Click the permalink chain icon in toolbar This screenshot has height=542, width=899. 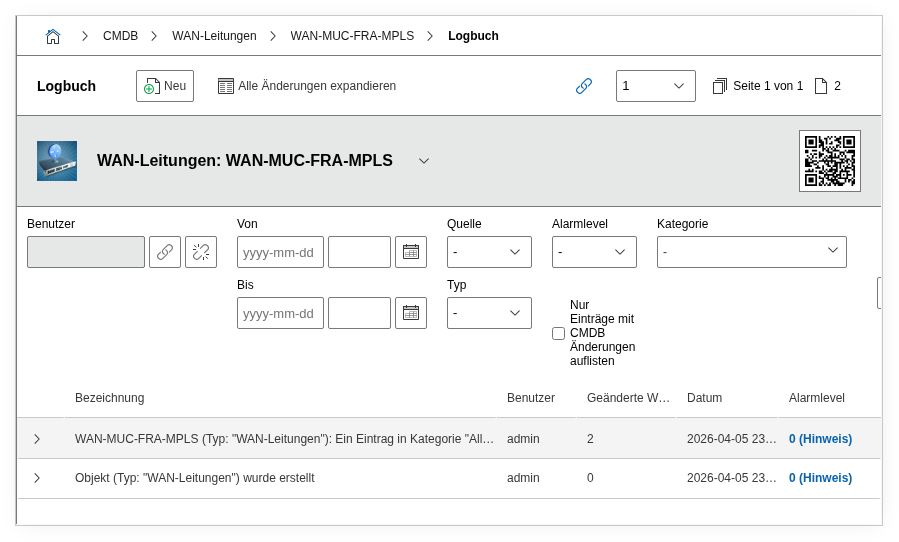[584, 86]
